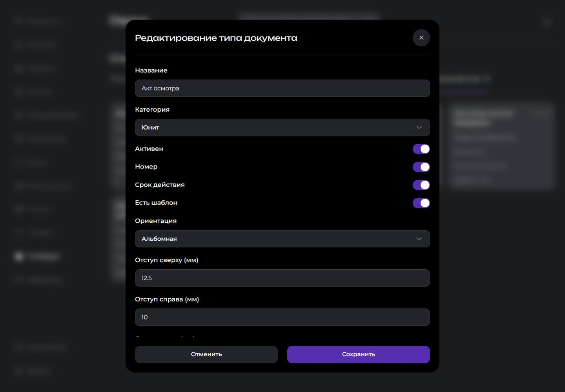Image resolution: width=565 pixels, height=392 pixels.
Task: Disable the Номер switch
Action: pyautogui.click(x=421, y=167)
